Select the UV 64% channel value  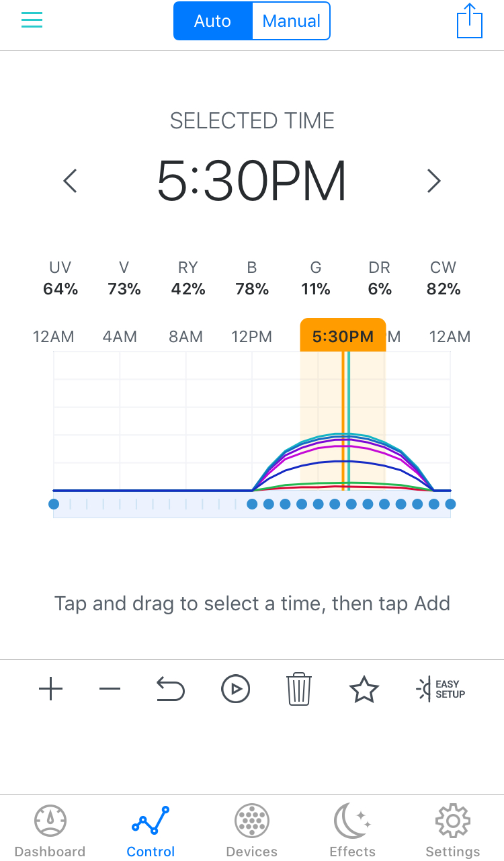(x=60, y=289)
